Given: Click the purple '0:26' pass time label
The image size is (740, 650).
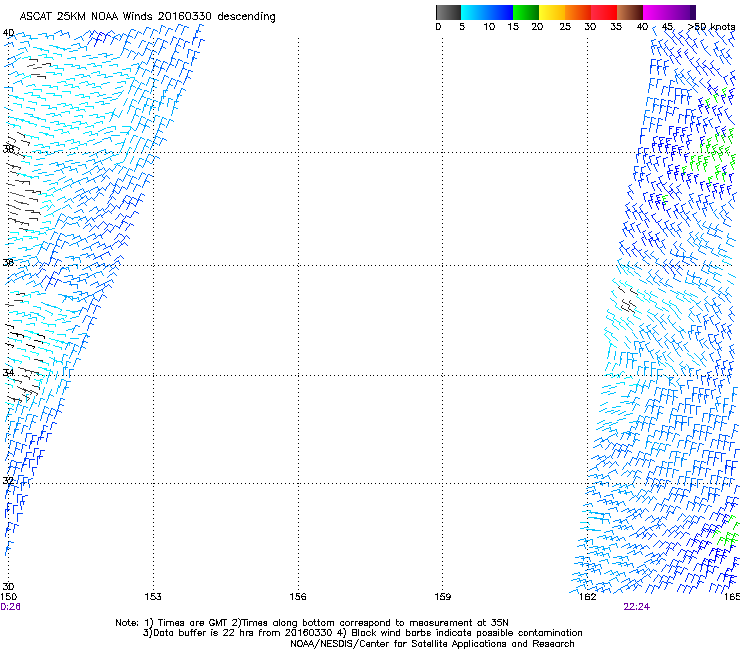Looking at the screenshot, I should (x=10, y=607).
